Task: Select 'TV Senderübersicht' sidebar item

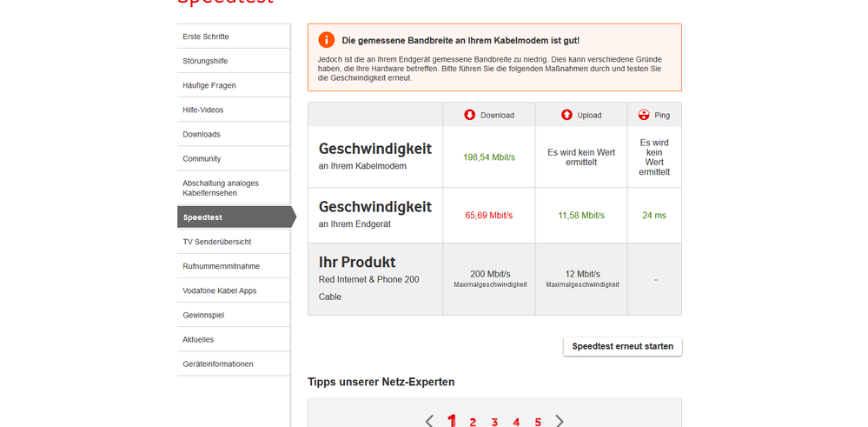Action: pos(217,242)
